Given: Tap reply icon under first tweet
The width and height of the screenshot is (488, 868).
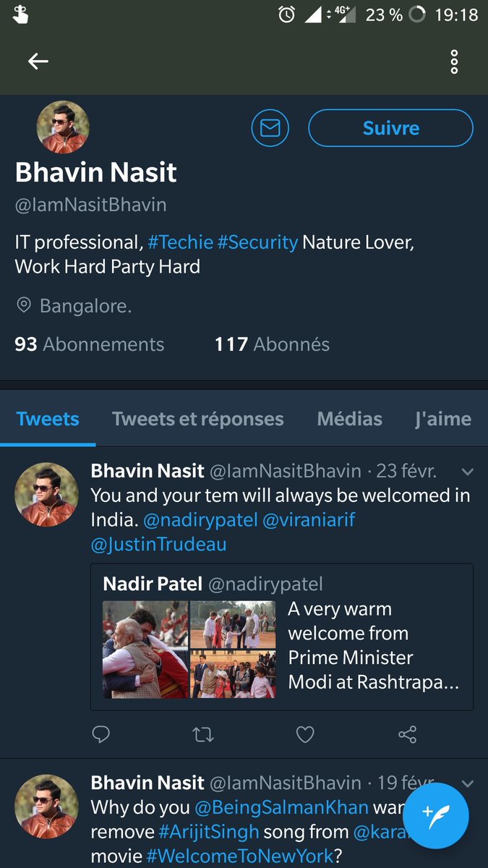Looking at the screenshot, I should click(101, 735).
